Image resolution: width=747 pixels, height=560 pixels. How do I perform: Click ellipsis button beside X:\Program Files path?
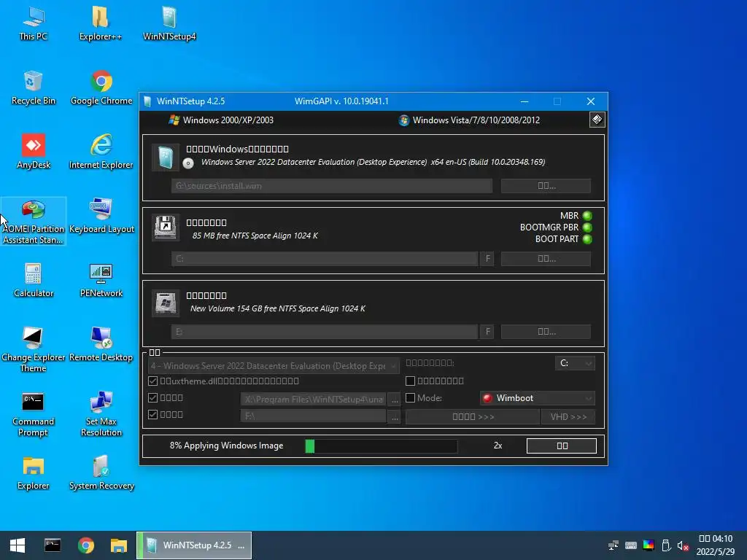tap(395, 400)
